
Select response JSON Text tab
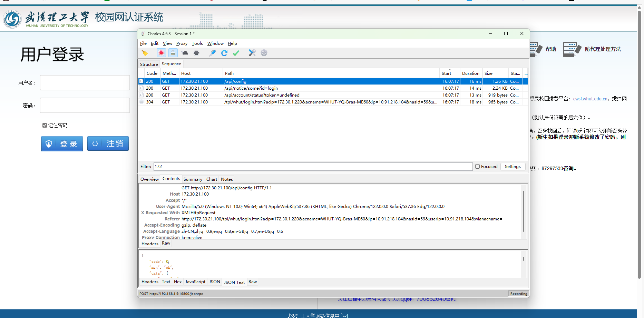pos(234,282)
